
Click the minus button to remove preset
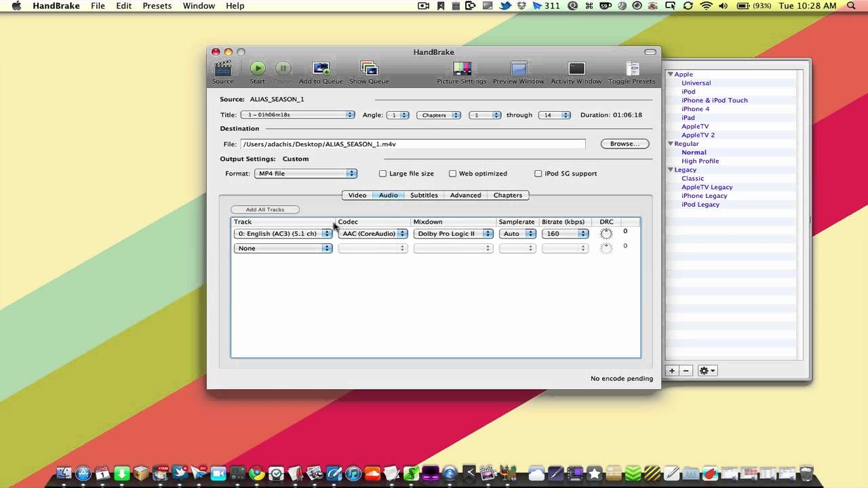click(x=686, y=371)
